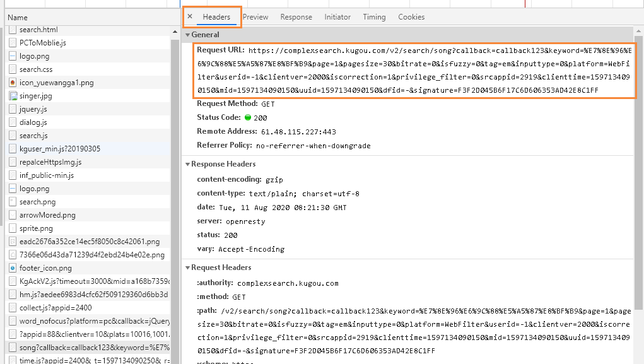Switch to the Headers tab
Viewport: 644px width, 364px height.
click(x=216, y=17)
